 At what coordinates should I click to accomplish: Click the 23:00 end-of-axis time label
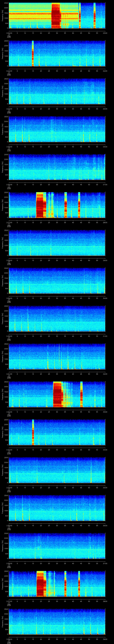tap(105, 33)
